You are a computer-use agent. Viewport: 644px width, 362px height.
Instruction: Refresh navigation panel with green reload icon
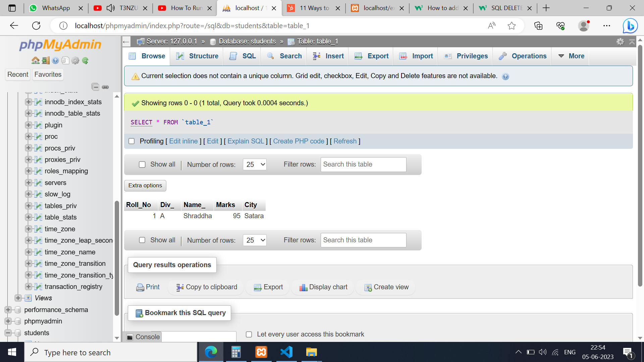(86, 61)
